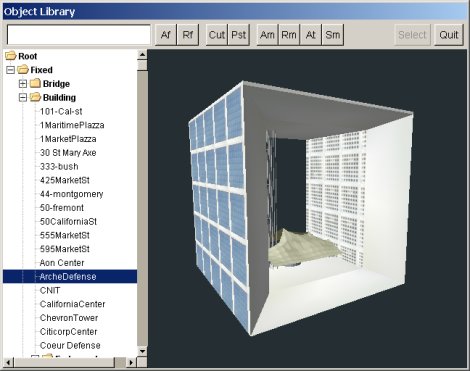Select the Root folder icon
This screenshot has height=371, width=470.
(x=11, y=56)
